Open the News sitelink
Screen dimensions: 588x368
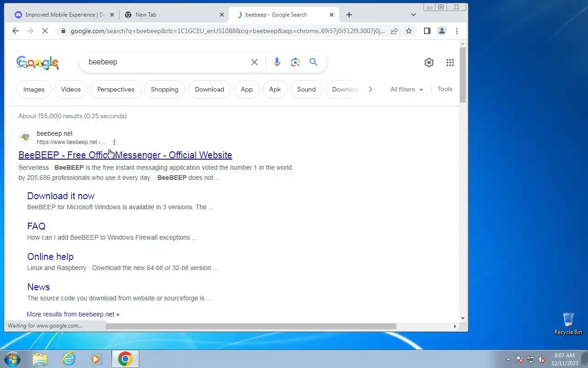[x=39, y=287]
